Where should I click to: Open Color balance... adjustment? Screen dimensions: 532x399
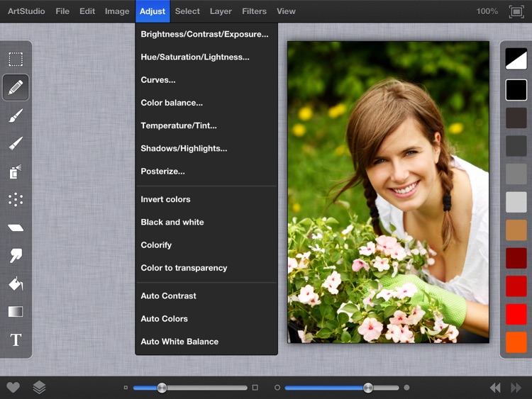point(206,103)
